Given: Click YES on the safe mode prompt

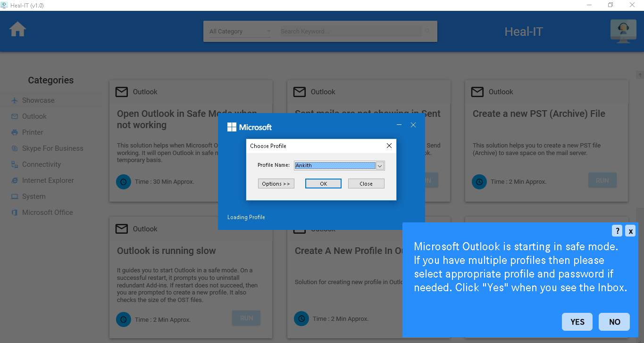Looking at the screenshot, I should pos(577,322).
